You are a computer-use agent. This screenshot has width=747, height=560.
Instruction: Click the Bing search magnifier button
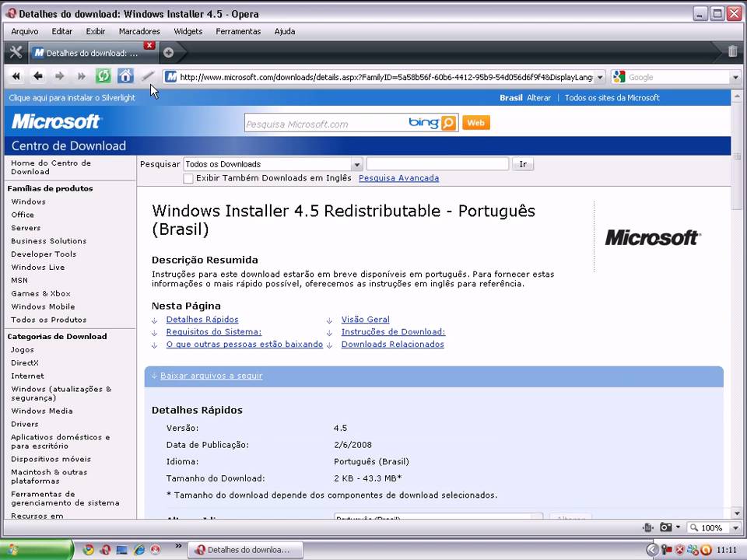[x=448, y=123]
